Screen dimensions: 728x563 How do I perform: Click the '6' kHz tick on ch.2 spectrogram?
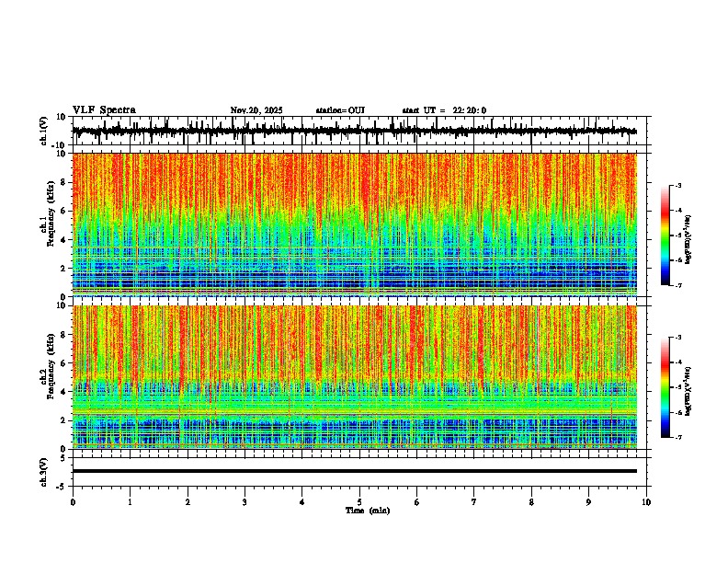[x=63, y=363]
